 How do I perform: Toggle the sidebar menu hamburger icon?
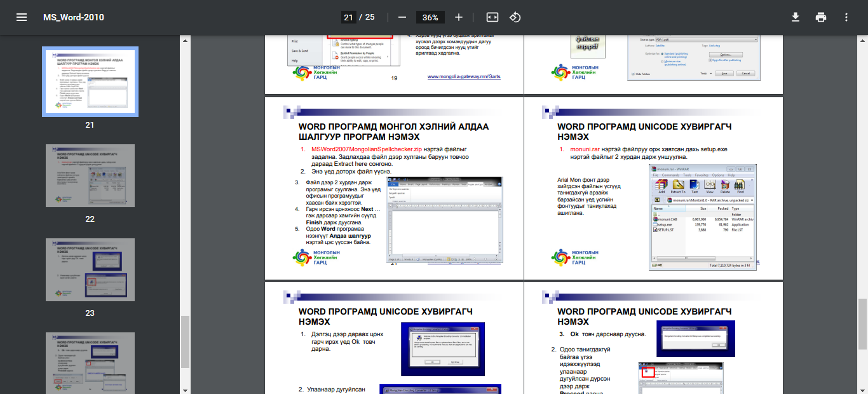pyautogui.click(x=22, y=17)
